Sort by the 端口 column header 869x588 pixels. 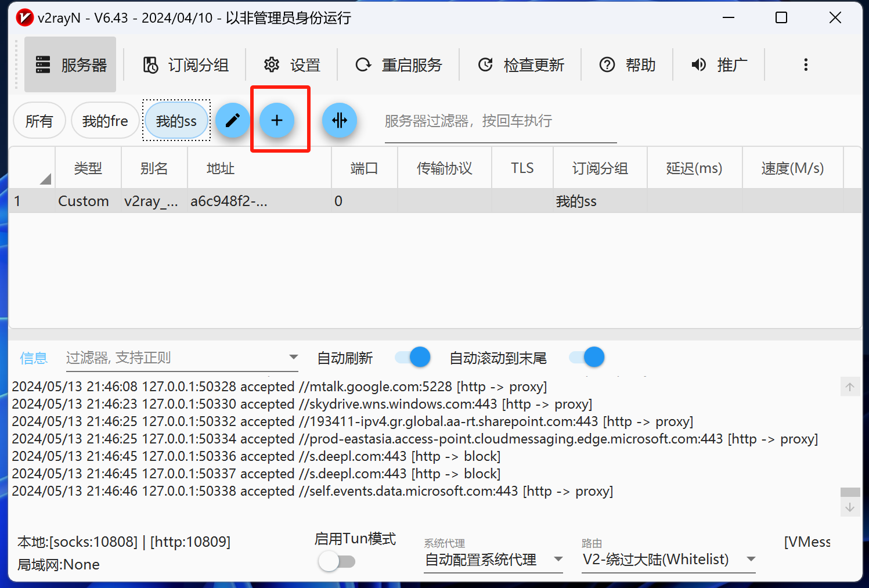coord(365,168)
